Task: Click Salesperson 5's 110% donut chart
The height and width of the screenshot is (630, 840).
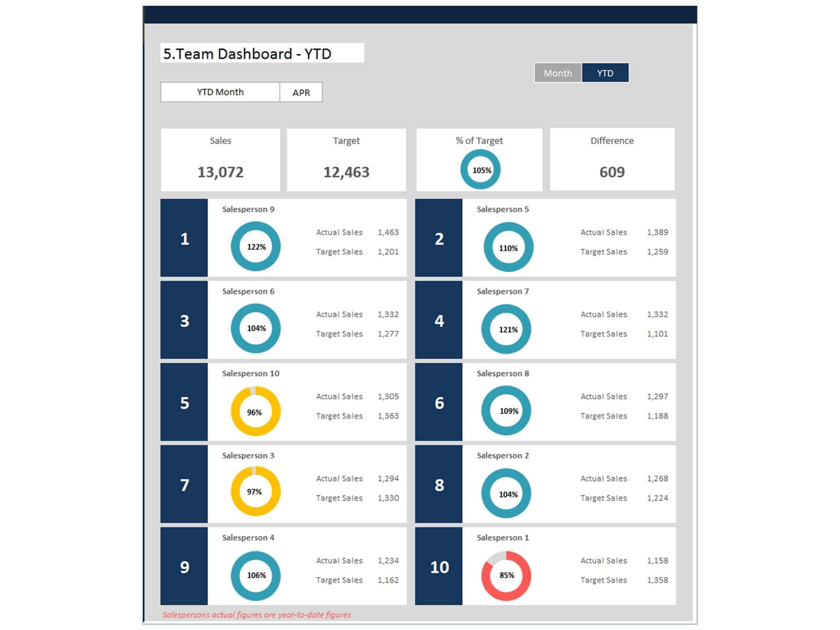Action: tap(508, 247)
